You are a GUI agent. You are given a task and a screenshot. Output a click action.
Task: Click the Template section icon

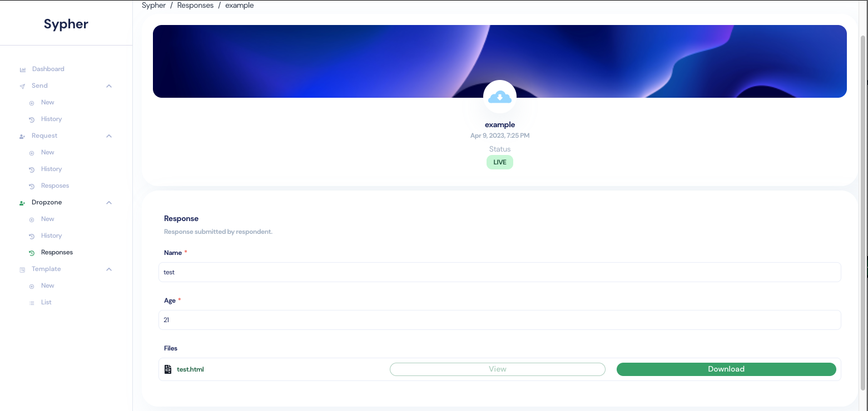click(22, 269)
